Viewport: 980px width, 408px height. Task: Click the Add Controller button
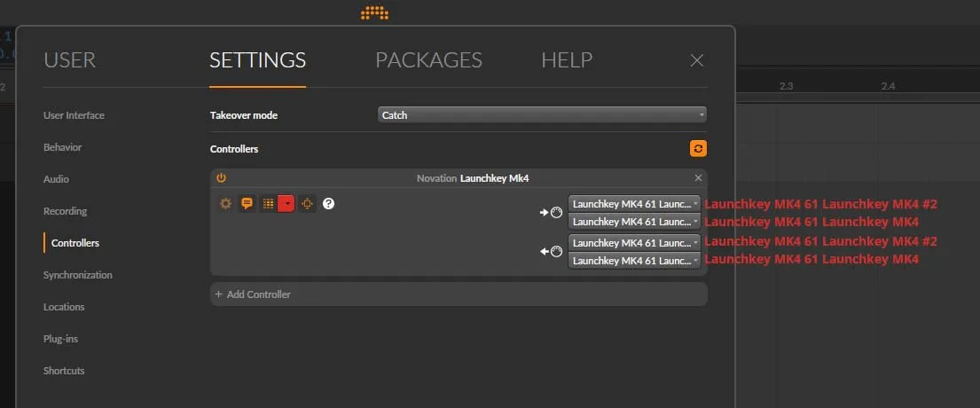point(253,294)
